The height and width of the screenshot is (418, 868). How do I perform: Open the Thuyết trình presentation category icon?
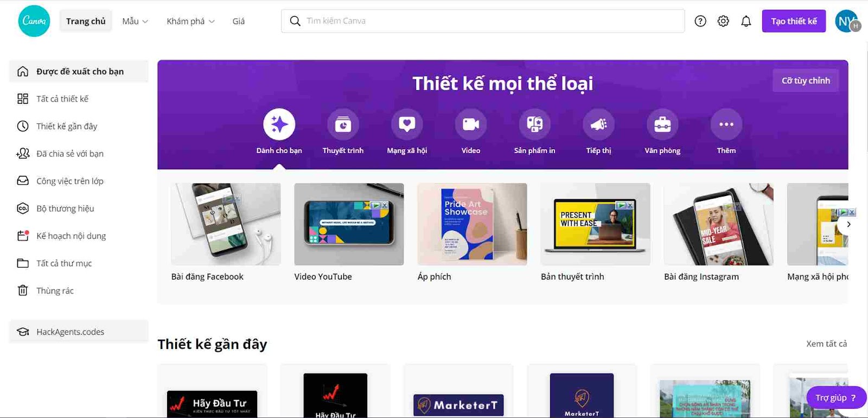coord(343,124)
